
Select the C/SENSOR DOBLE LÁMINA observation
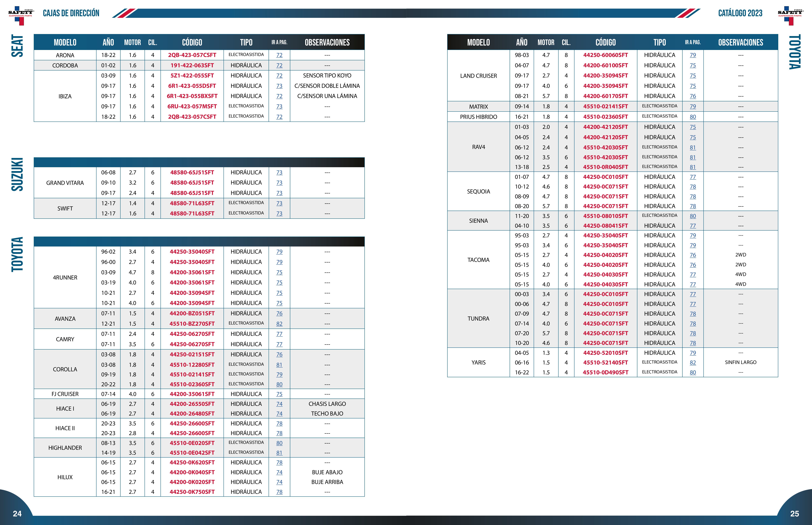(x=327, y=86)
